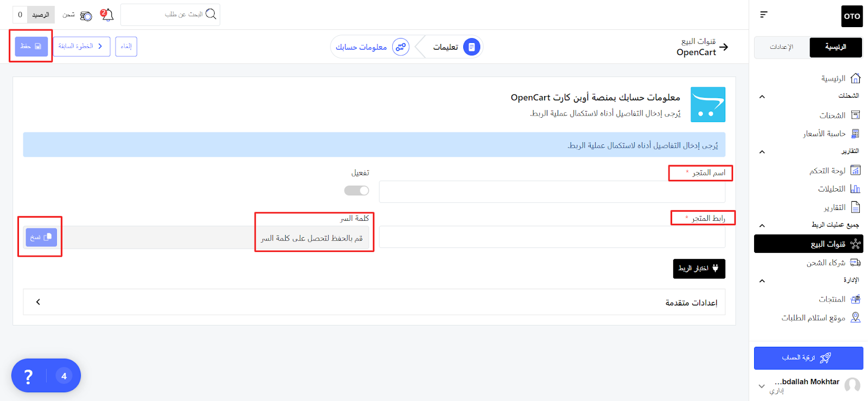This screenshot has width=868, height=401.
Task: Open notifications bell icon
Action: [x=107, y=15]
